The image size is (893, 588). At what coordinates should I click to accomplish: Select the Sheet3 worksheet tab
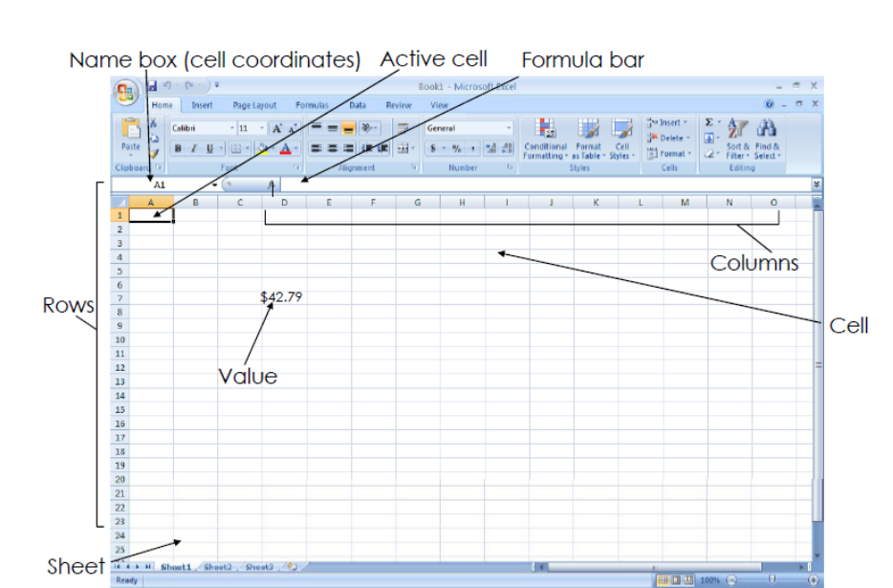tap(259, 567)
